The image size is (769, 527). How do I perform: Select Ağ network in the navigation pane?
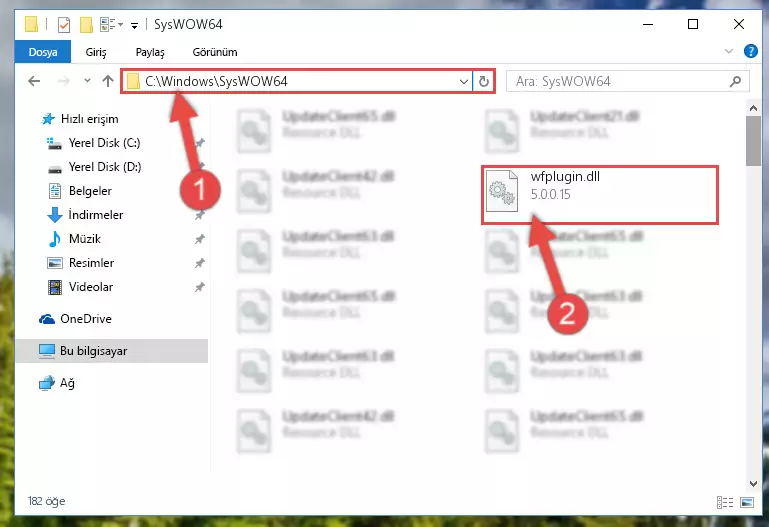click(x=67, y=383)
